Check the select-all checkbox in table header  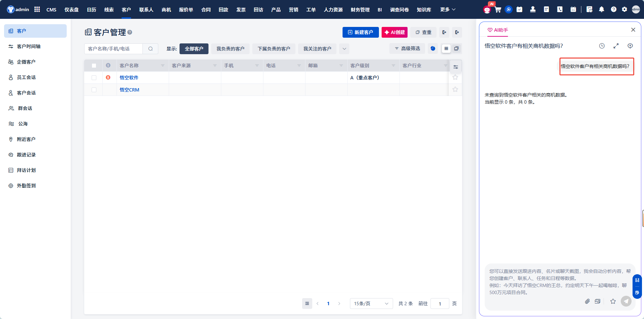coord(94,66)
